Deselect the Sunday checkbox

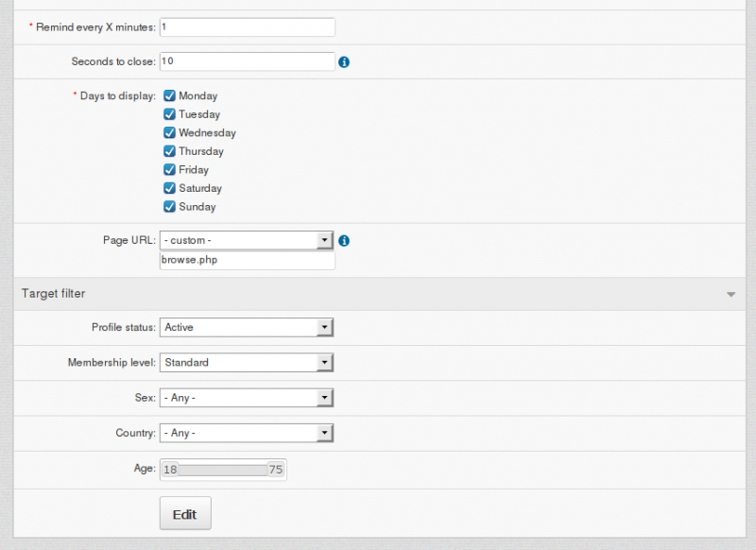(170, 207)
